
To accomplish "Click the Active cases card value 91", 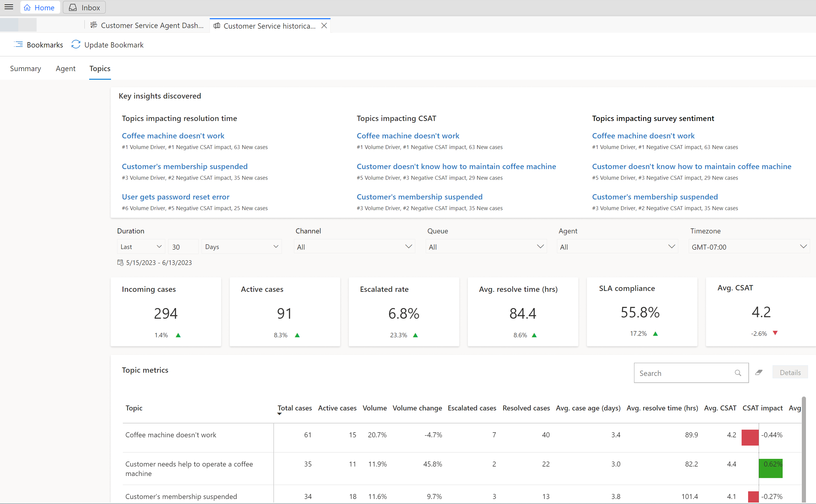I will coord(285,313).
